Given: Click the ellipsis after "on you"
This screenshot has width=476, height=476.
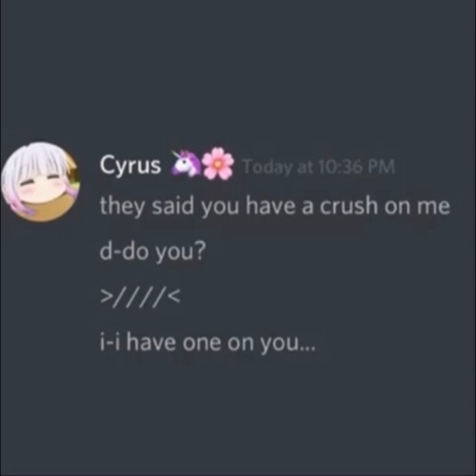Looking at the screenshot, I should (x=307, y=348).
